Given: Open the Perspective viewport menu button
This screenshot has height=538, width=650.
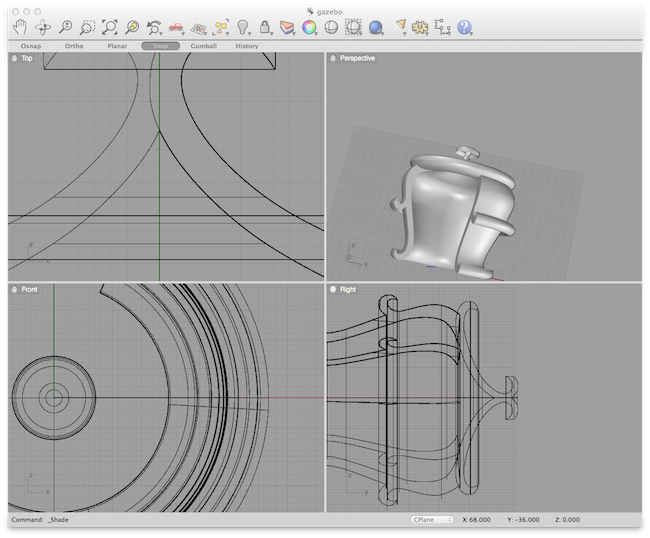Looking at the screenshot, I should click(x=333, y=58).
